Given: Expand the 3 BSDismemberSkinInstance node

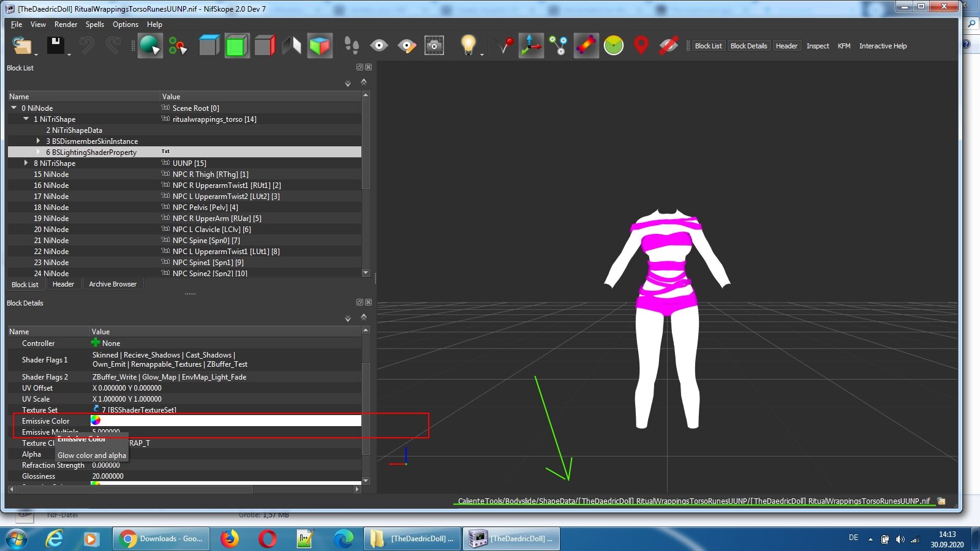Looking at the screenshot, I should click(38, 141).
